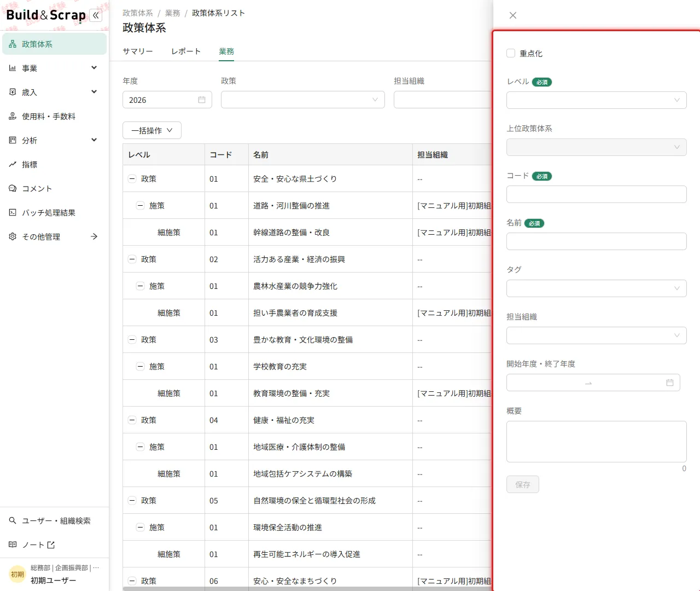Expand the 歳入 sidebar chevron
This screenshot has width=700, height=591.
pyautogui.click(x=94, y=92)
